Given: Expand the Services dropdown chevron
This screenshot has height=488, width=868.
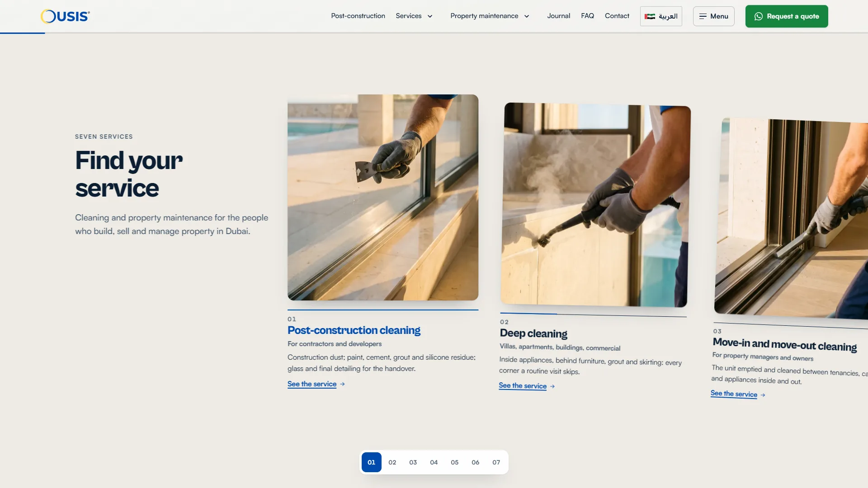Looking at the screenshot, I should point(430,16).
